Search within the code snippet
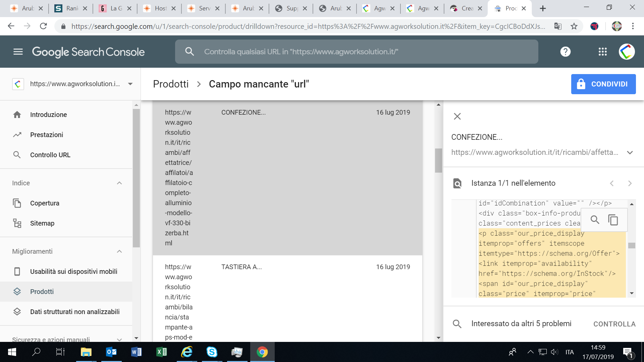This screenshot has height=362, width=644. 595,220
